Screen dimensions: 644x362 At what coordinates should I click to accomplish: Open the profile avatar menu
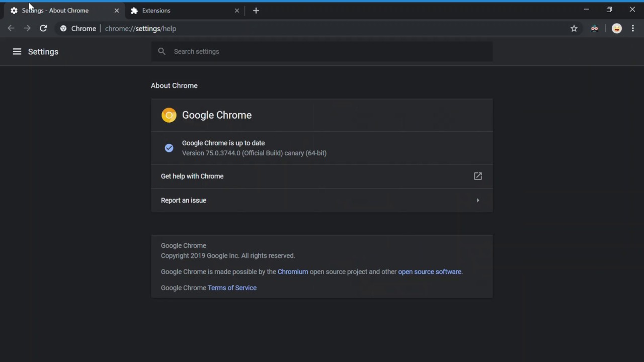pos(617,29)
